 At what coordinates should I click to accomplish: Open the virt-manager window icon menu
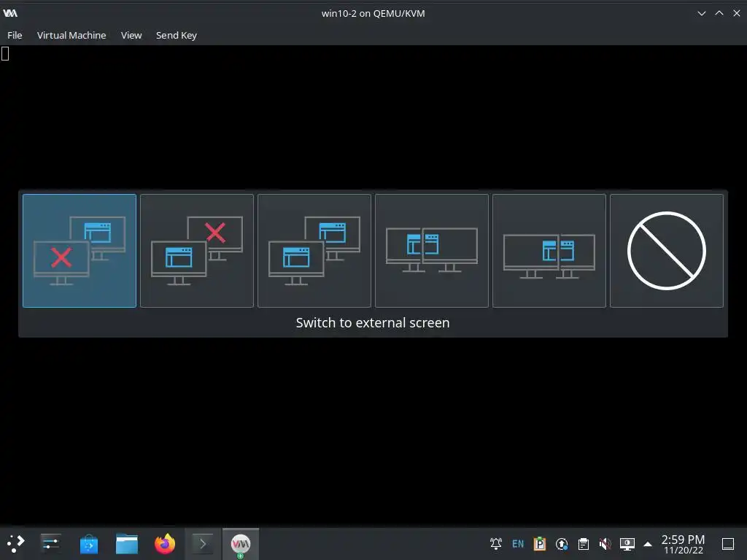click(x=10, y=13)
